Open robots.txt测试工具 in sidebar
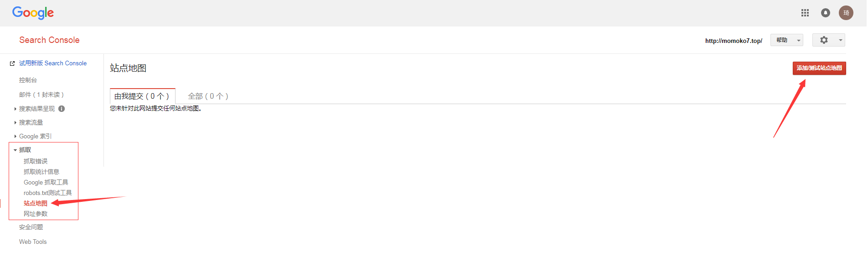Screen dimensions: 868x258 click(x=48, y=193)
